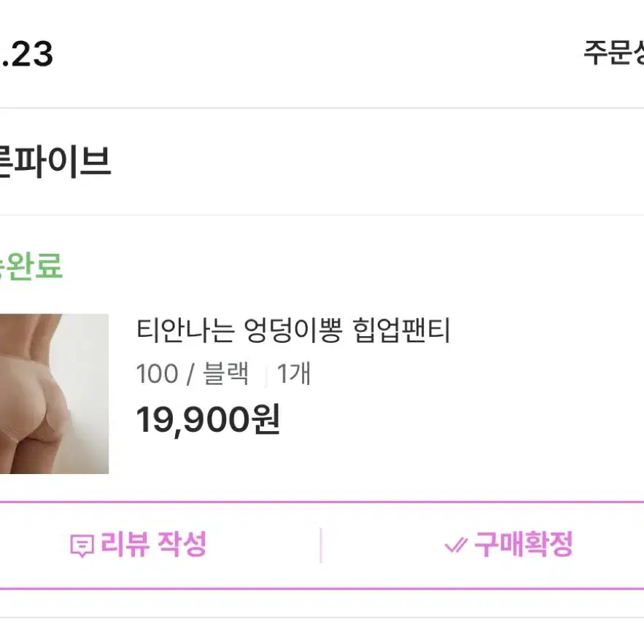Open the store name ending in 파이브
Screen dimensions: 644x644
coord(55,162)
